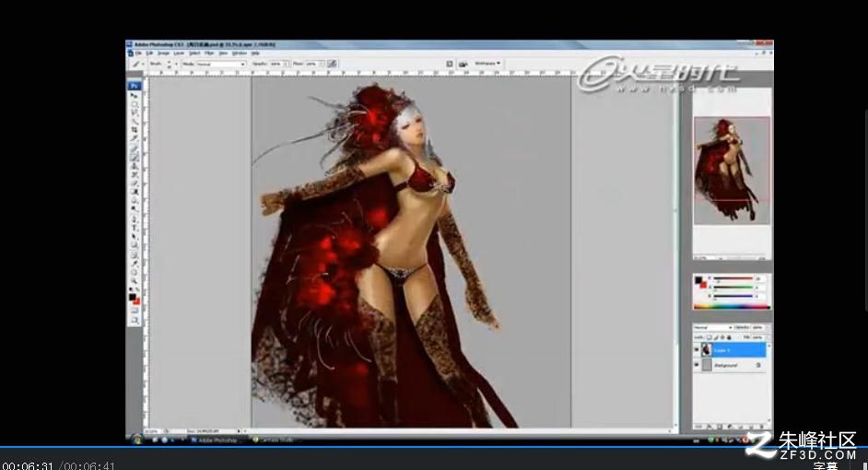Select the Brush tool in toolbox
868x470 pixels.
pos(135,157)
